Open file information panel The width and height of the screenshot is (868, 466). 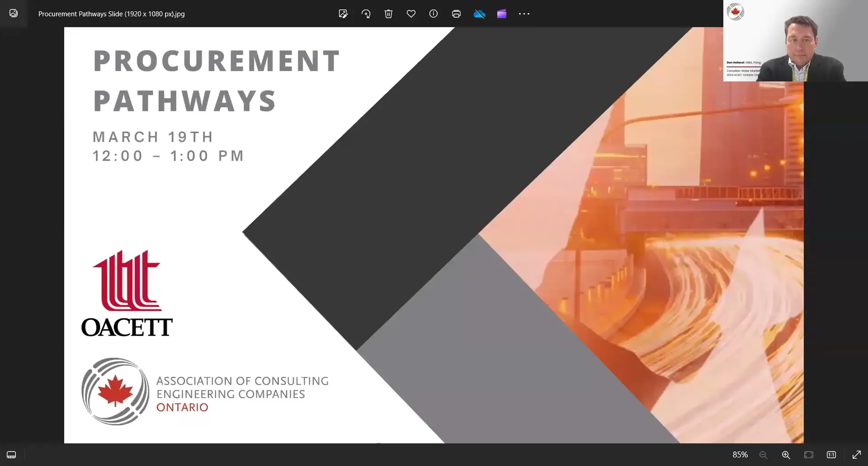pos(434,14)
